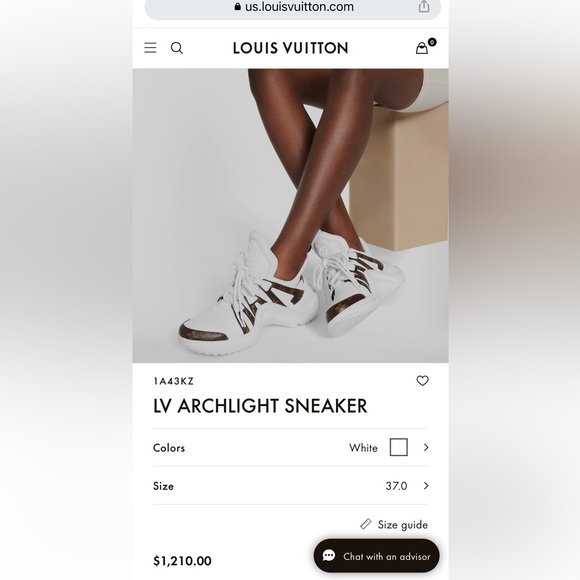This screenshot has width=580, height=580.
Task: Expand the Size chevron arrow
Action: click(x=426, y=485)
